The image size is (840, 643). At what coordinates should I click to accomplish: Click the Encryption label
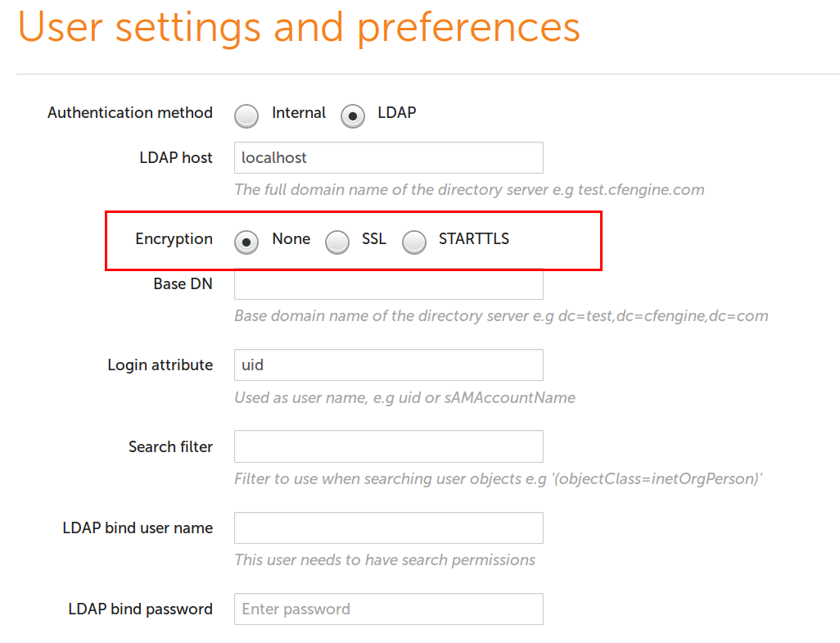(x=174, y=239)
